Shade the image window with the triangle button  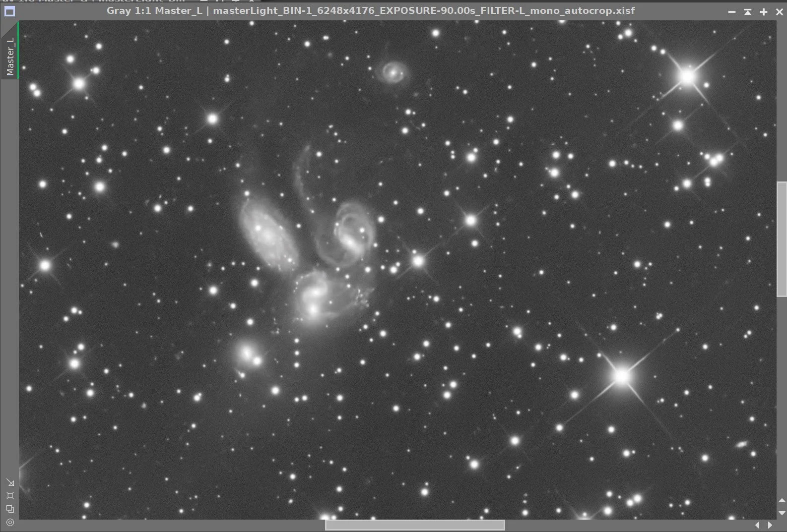click(748, 11)
